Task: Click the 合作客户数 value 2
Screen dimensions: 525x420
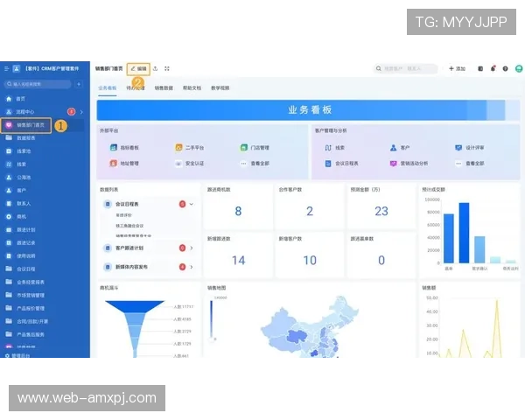Action: click(310, 211)
